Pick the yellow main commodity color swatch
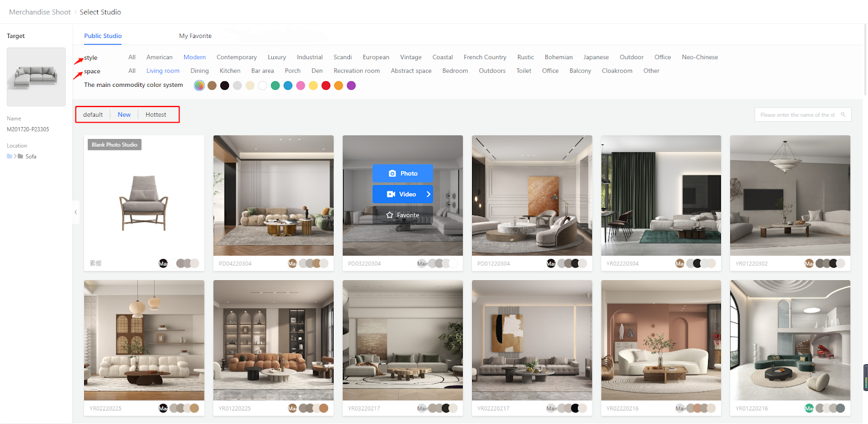The width and height of the screenshot is (868, 424). point(314,85)
